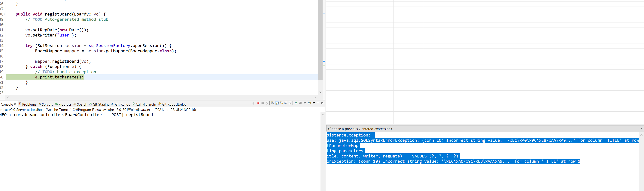The image size is (644, 191).
Task: Close the Console tab
Action: click(x=16, y=104)
